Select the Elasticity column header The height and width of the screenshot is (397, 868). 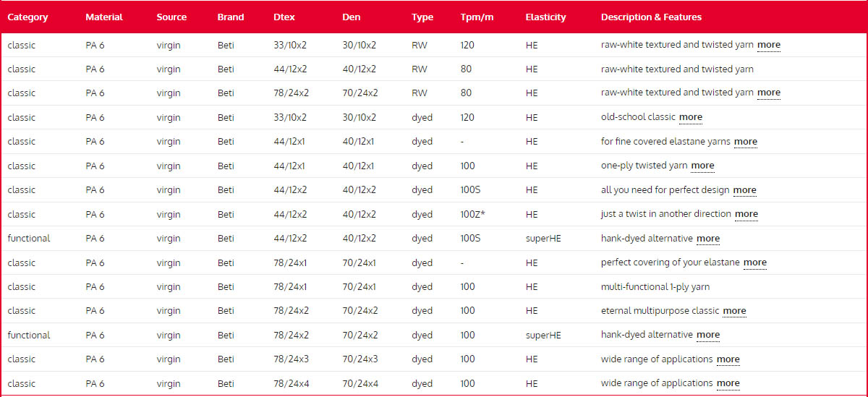pyautogui.click(x=545, y=17)
